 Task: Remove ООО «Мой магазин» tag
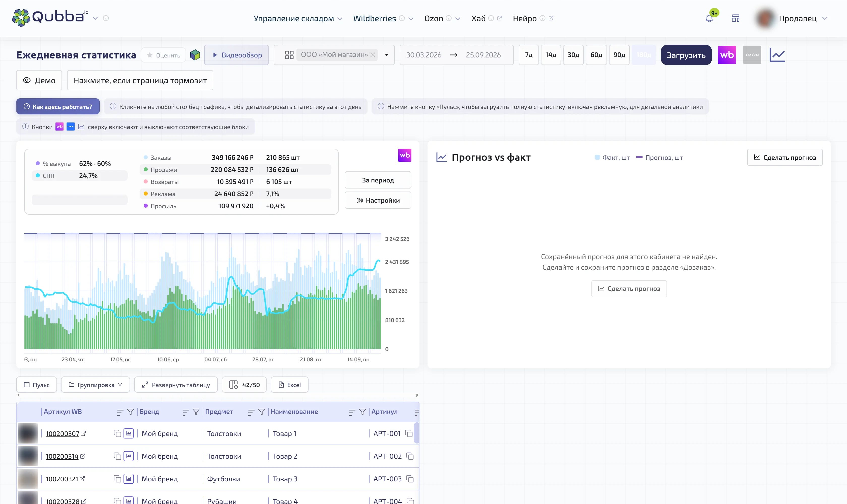click(372, 55)
